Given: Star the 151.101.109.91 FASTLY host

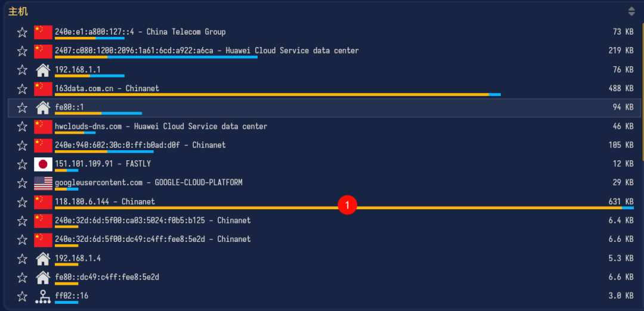Looking at the screenshot, I should pyautogui.click(x=22, y=164).
